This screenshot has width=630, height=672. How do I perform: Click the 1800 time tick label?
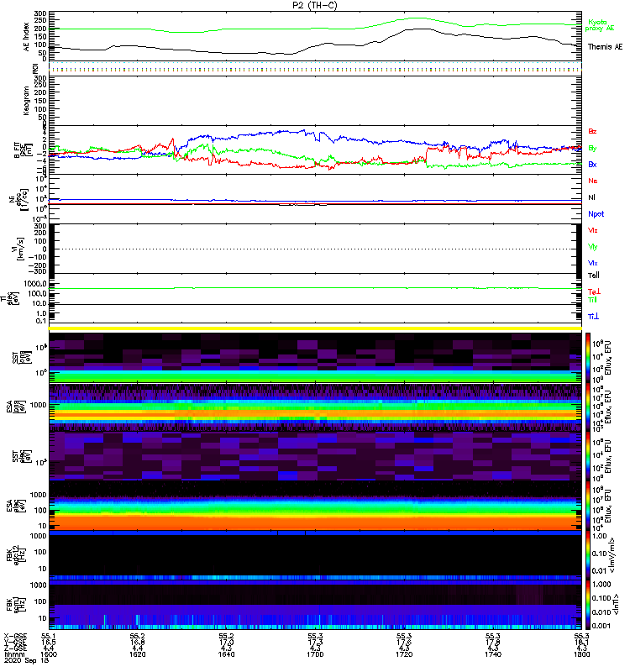(x=581, y=654)
